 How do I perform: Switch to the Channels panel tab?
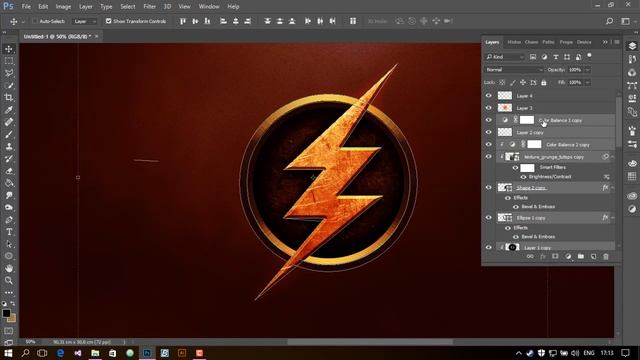tap(531, 42)
